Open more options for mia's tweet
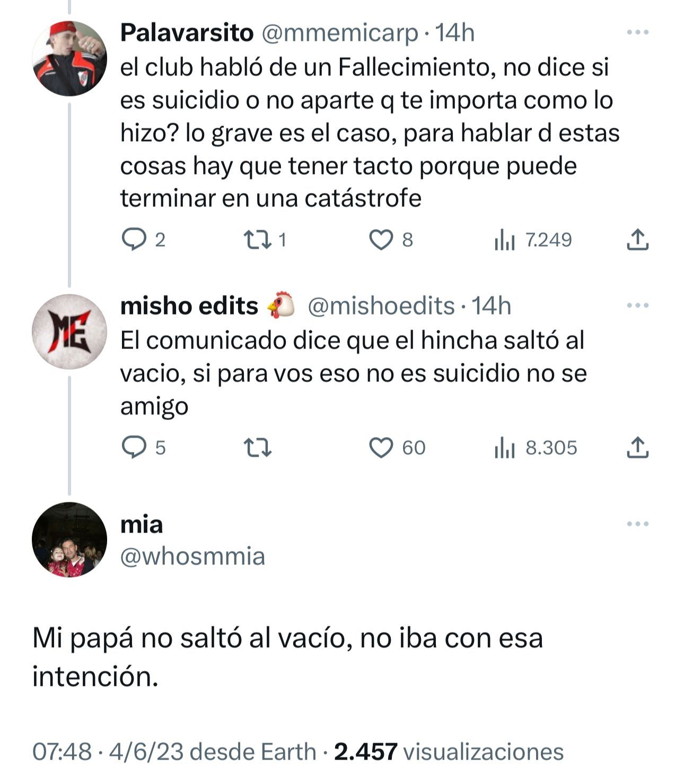This screenshot has height=784, width=684. [637, 524]
